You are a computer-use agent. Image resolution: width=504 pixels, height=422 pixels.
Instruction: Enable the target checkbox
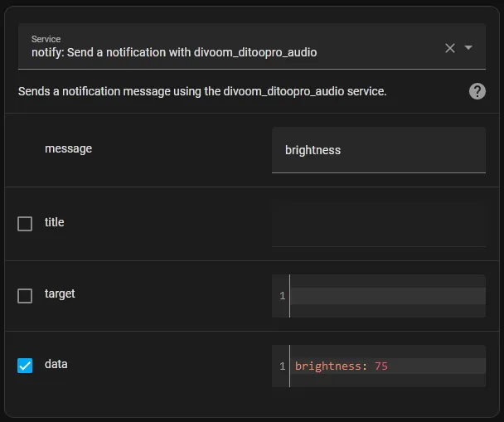pyautogui.click(x=25, y=296)
